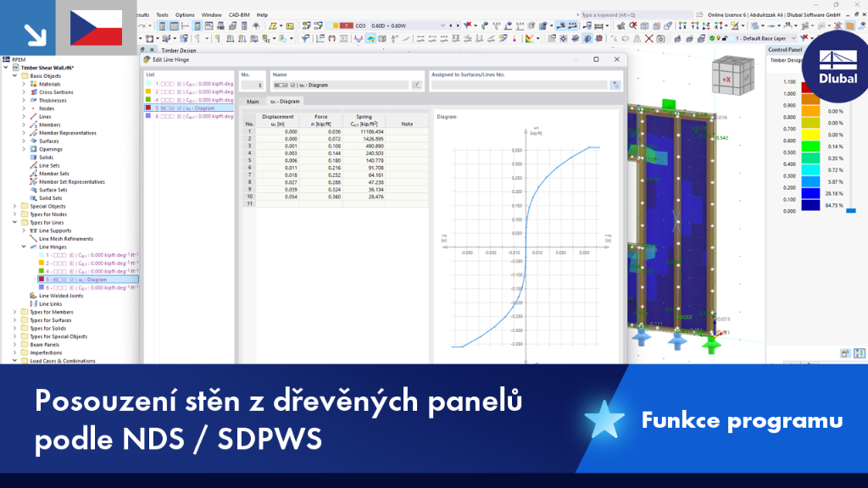Click the table icon at Control Panel bottom

[x=845, y=353]
